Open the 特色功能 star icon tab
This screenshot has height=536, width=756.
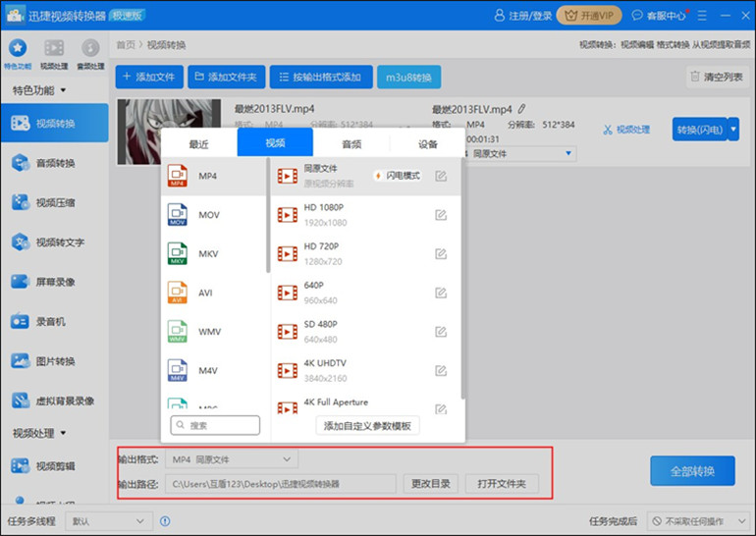[18, 54]
